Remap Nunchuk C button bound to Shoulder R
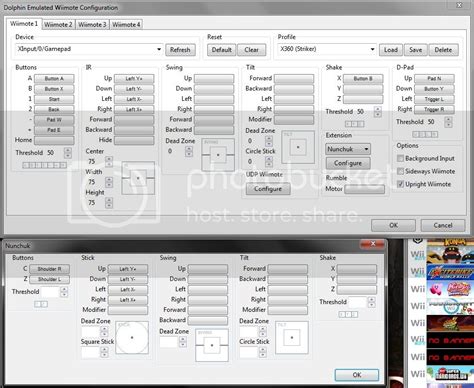The height and width of the screenshot is (388, 474). 49,269
